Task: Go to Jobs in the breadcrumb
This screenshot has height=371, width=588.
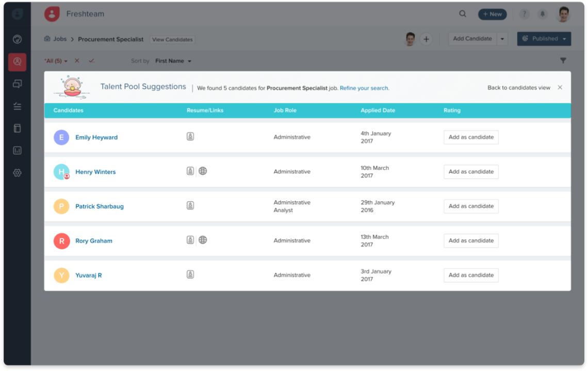Action: coord(59,39)
